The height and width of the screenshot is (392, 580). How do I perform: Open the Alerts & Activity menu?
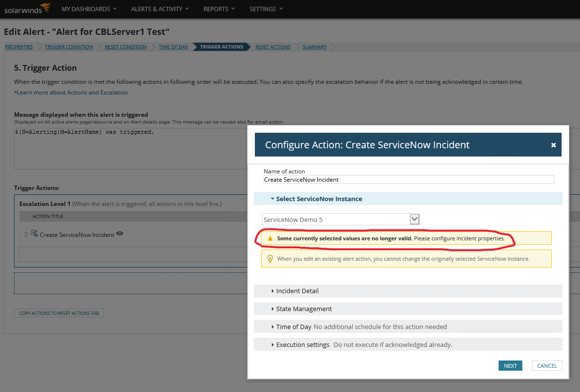coord(160,9)
